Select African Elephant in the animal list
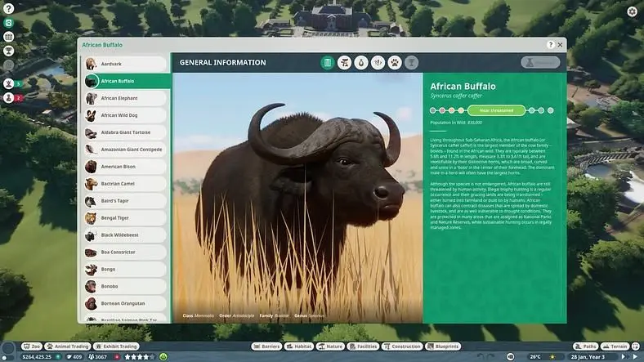The width and height of the screenshot is (644, 362). (125, 99)
